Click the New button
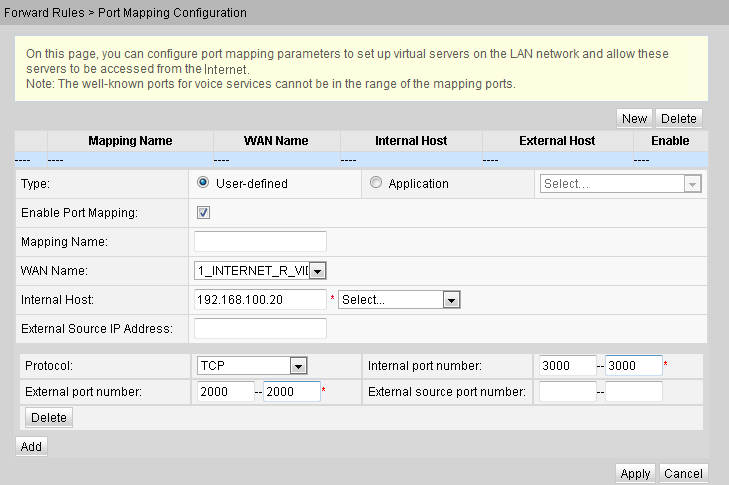The image size is (729, 485). (634, 118)
